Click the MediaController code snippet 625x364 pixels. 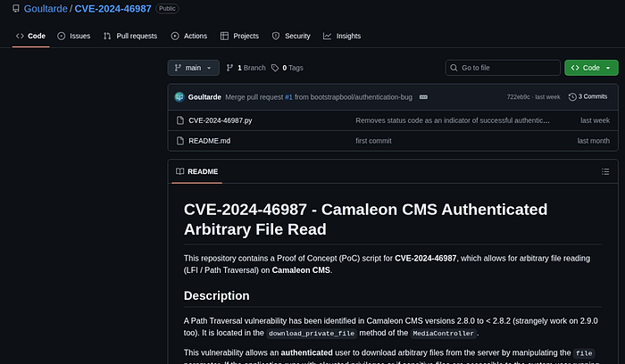443,334
